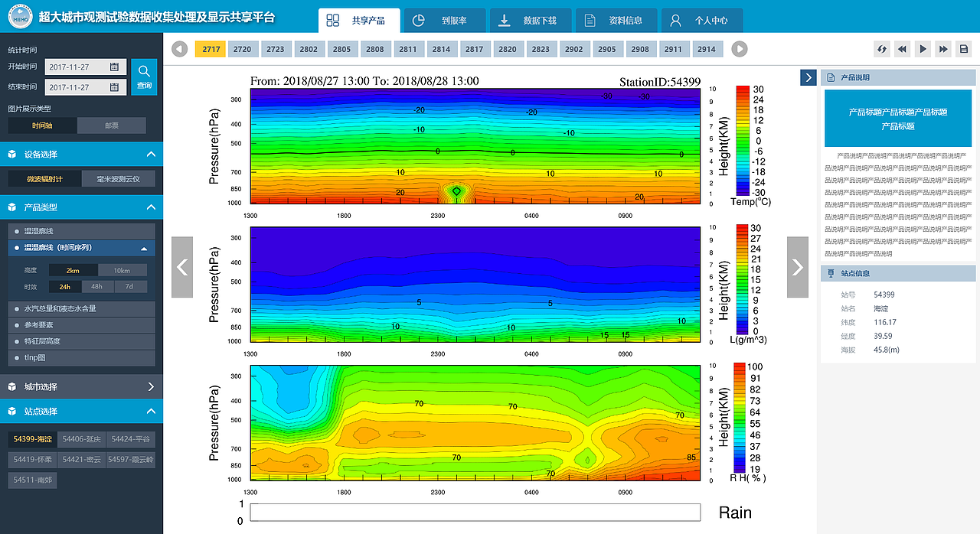
Task: Expand the 城市选择 section
Action: coord(150,387)
